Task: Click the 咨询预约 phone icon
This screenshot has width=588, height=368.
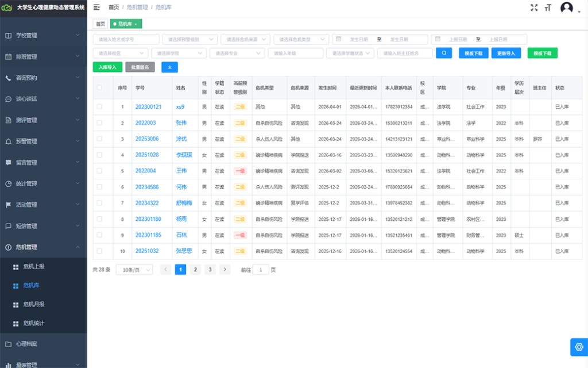Action: (x=8, y=78)
